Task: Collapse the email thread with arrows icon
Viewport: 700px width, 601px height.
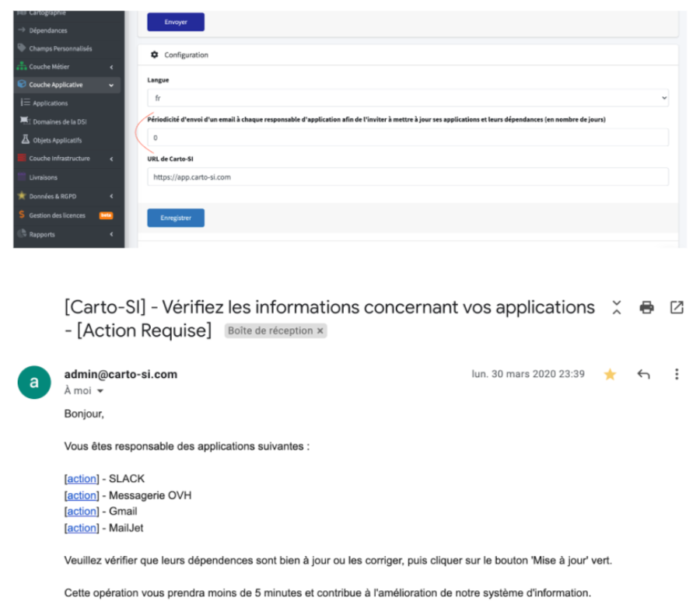Action: (617, 307)
